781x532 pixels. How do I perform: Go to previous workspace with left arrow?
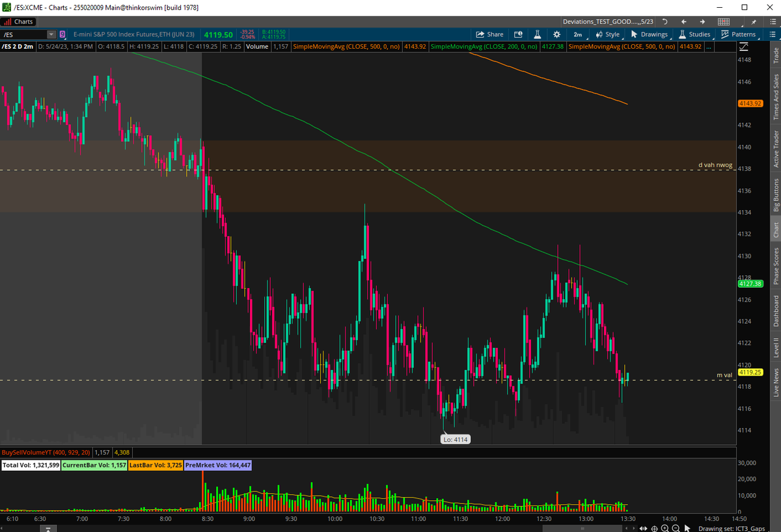point(684,22)
